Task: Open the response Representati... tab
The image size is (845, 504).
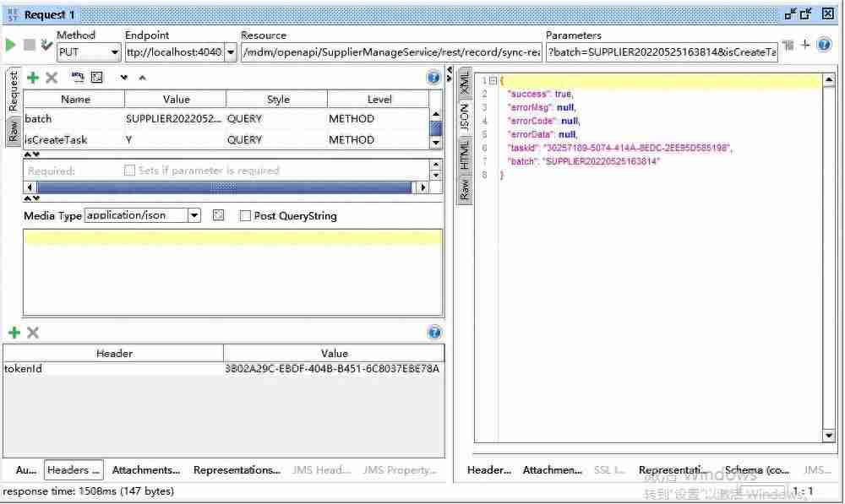Action: click(673, 470)
